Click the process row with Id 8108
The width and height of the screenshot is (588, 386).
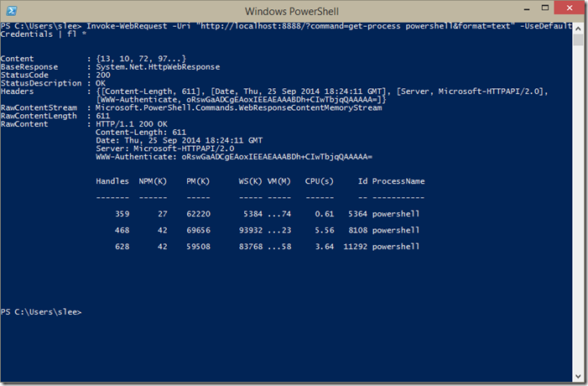click(260, 230)
